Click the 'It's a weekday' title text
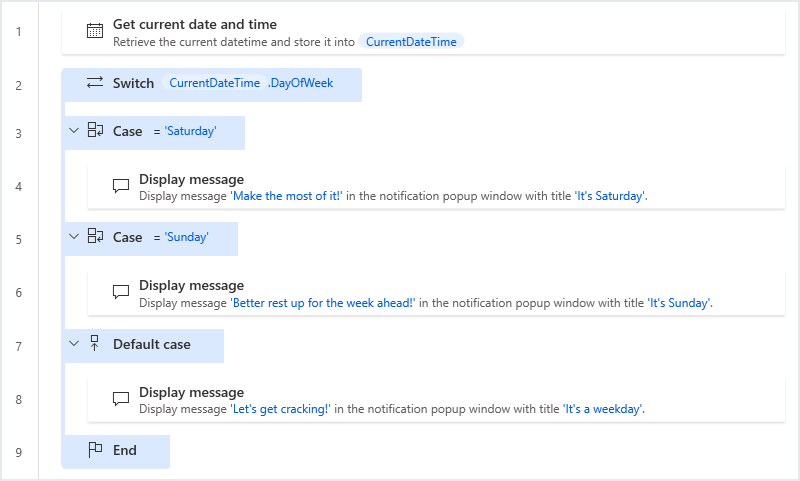The image size is (800, 481). coord(603,409)
